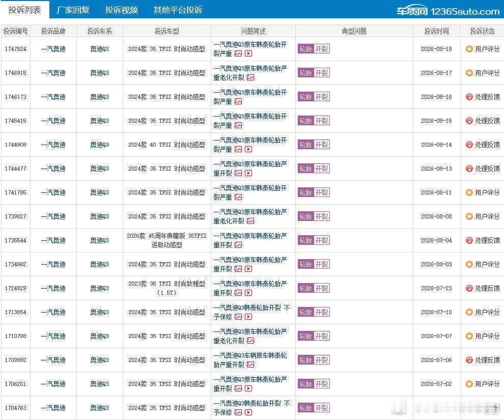Viewport: 504px width, 420px height.
Task: Open the 厂家回复 tab
Action: [73, 10]
